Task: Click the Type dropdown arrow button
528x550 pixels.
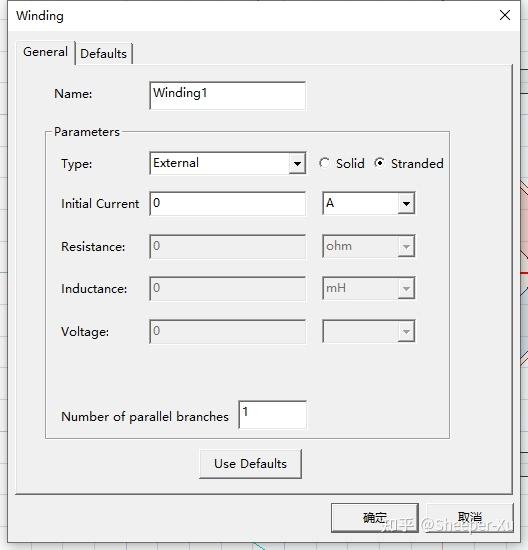Action: point(297,163)
